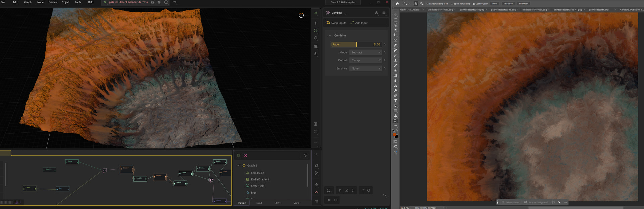Open the Mode dropdown showing Subtract

[366, 52]
